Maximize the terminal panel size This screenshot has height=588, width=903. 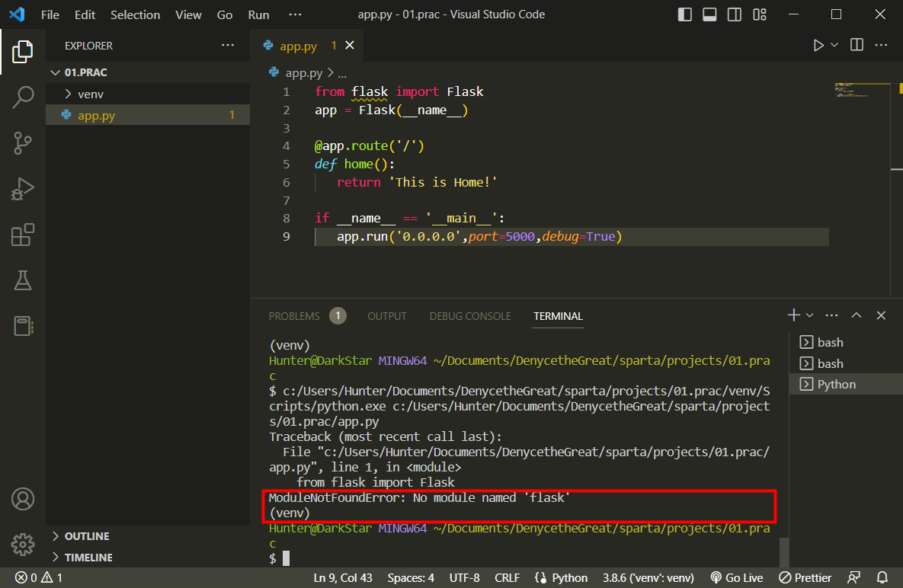(x=857, y=315)
